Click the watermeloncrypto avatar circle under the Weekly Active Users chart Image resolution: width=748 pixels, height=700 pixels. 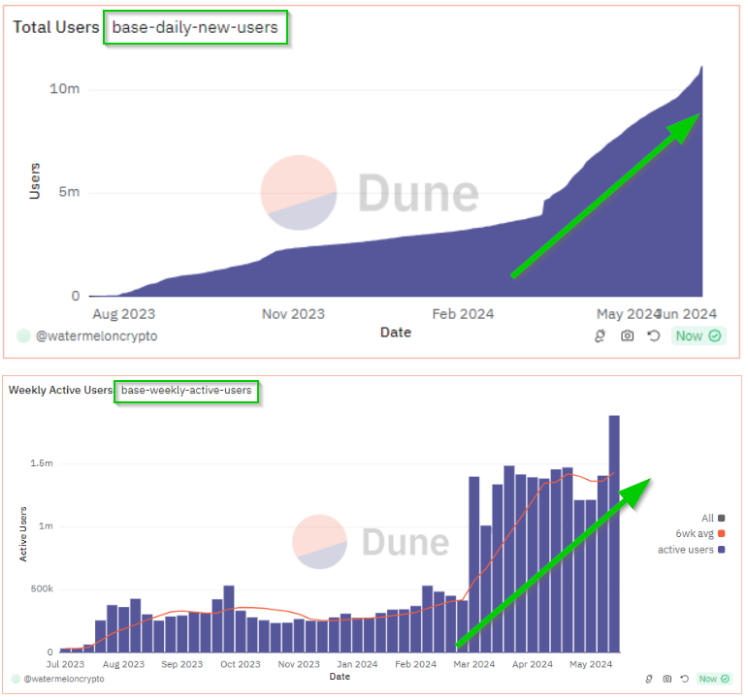[16, 679]
